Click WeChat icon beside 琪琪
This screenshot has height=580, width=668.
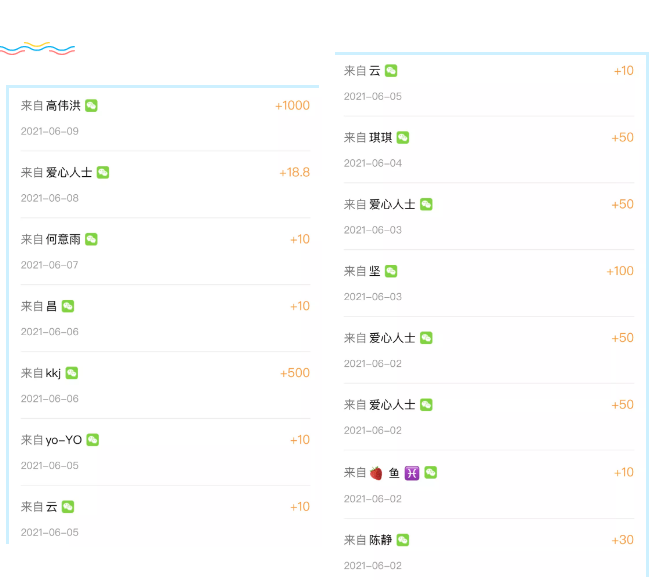(x=403, y=138)
